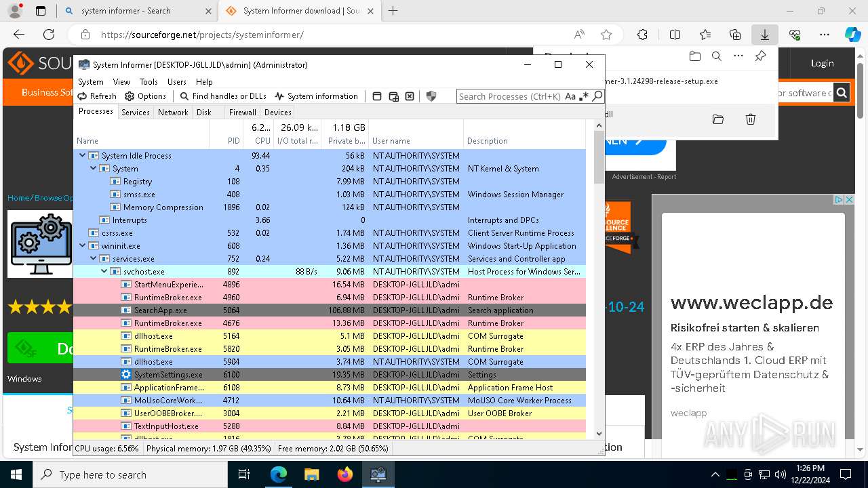Switch to the Devices tab
The image size is (868, 488).
pyautogui.click(x=278, y=113)
